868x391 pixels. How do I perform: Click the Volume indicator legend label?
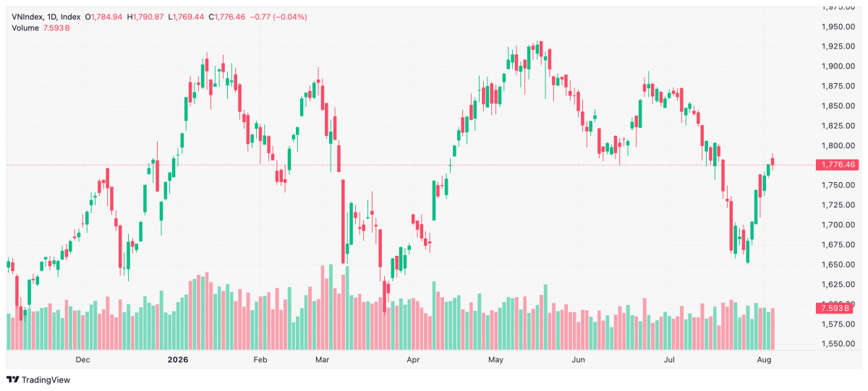pyautogui.click(x=25, y=28)
